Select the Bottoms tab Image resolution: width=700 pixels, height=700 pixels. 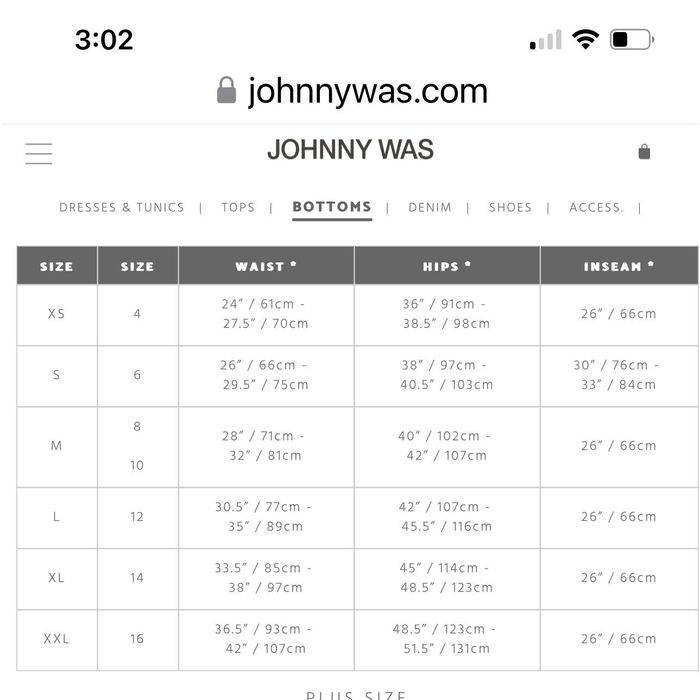(x=332, y=207)
